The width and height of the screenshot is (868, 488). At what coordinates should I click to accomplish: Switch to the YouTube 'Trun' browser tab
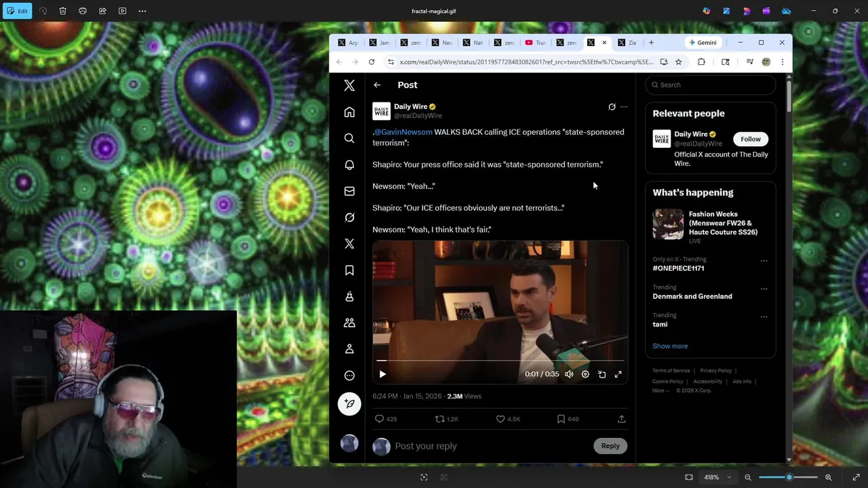[536, 43]
